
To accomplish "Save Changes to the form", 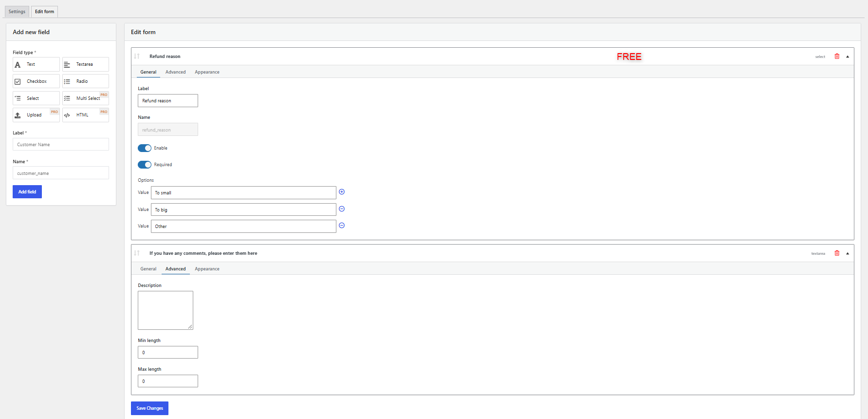I will (x=149, y=408).
